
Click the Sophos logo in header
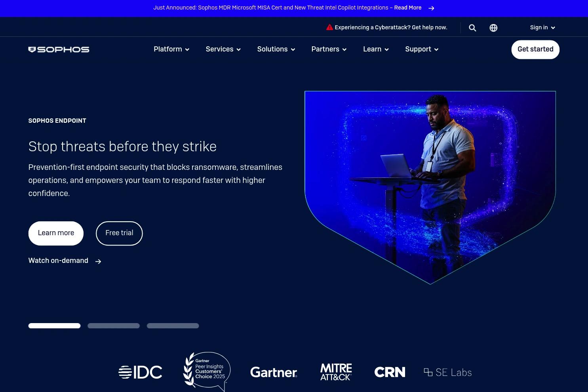59,49
